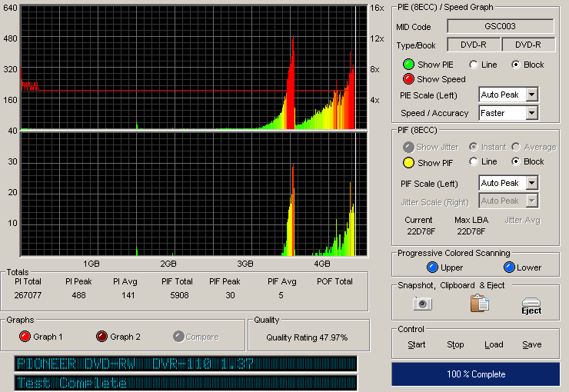The image size is (569, 392).
Task: Click the Test Complete status display
Action: [x=185, y=383]
